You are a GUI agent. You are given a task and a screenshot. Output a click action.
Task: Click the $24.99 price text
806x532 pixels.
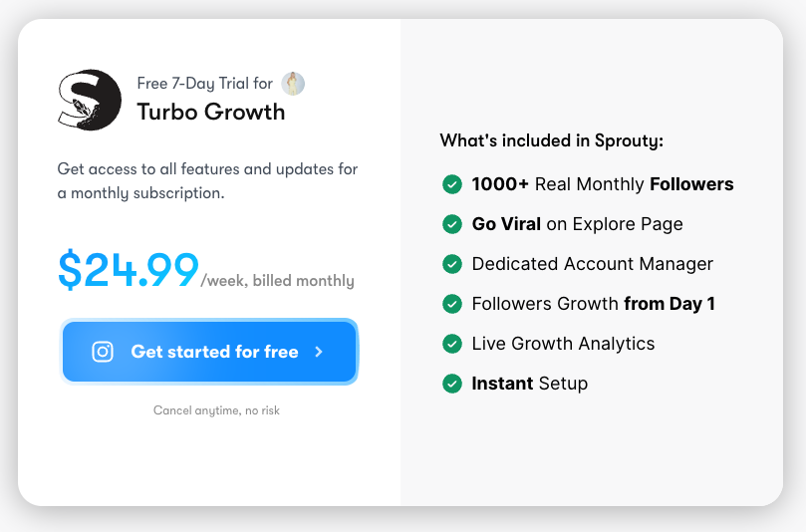pyautogui.click(x=129, y=270)
